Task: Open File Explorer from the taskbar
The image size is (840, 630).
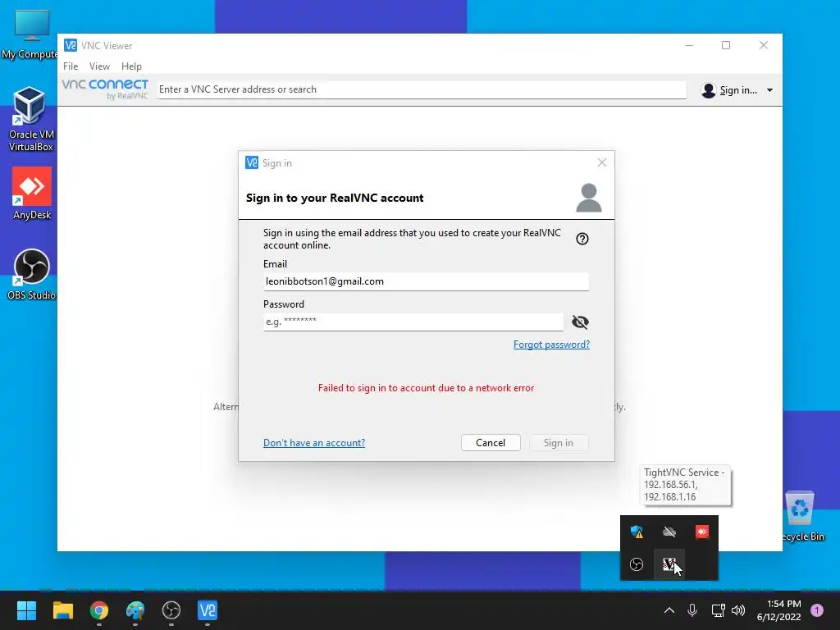Action: (x=62, y=610)
